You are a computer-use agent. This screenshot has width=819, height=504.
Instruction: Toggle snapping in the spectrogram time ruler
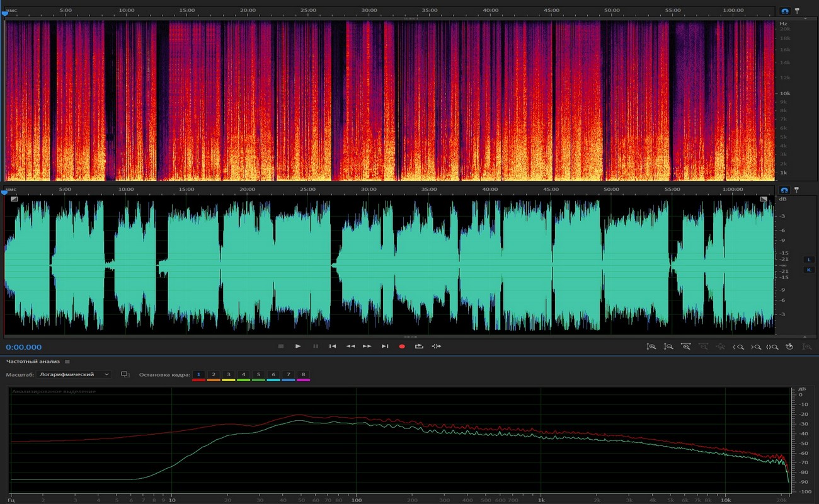(784, 11)
